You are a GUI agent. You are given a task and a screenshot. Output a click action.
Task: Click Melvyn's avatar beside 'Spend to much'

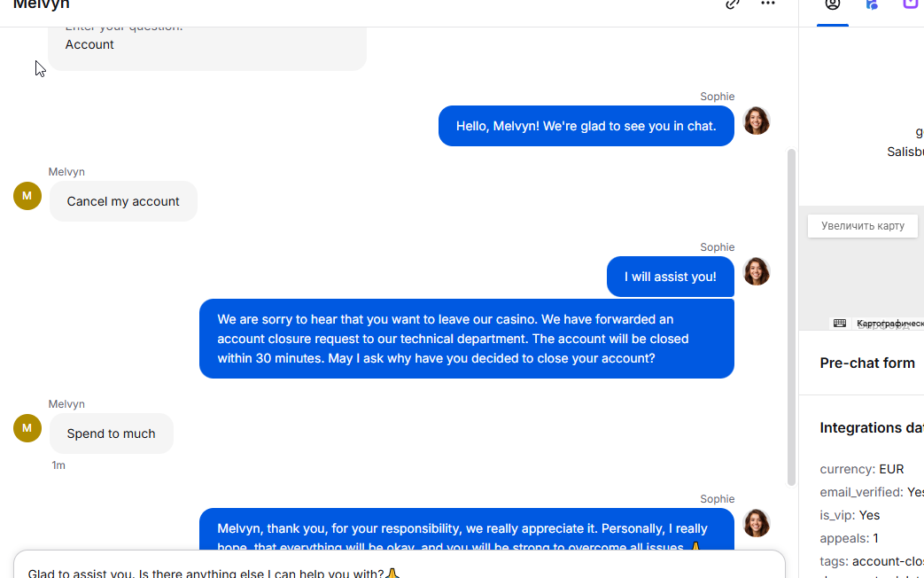click(x=27, y=428)
